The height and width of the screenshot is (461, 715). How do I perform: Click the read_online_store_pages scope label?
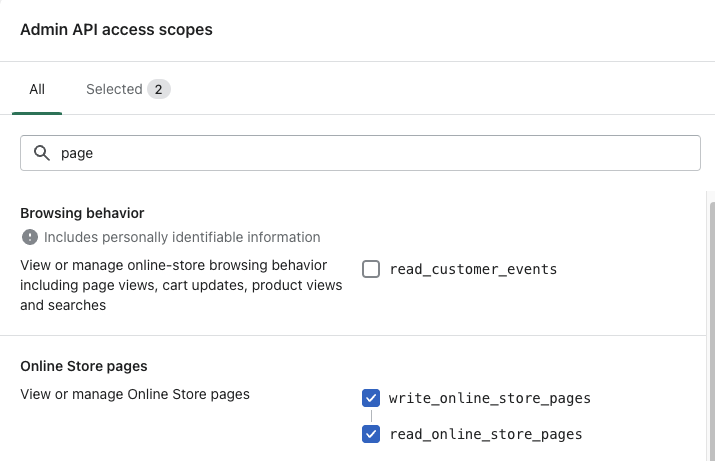point(485,434)
